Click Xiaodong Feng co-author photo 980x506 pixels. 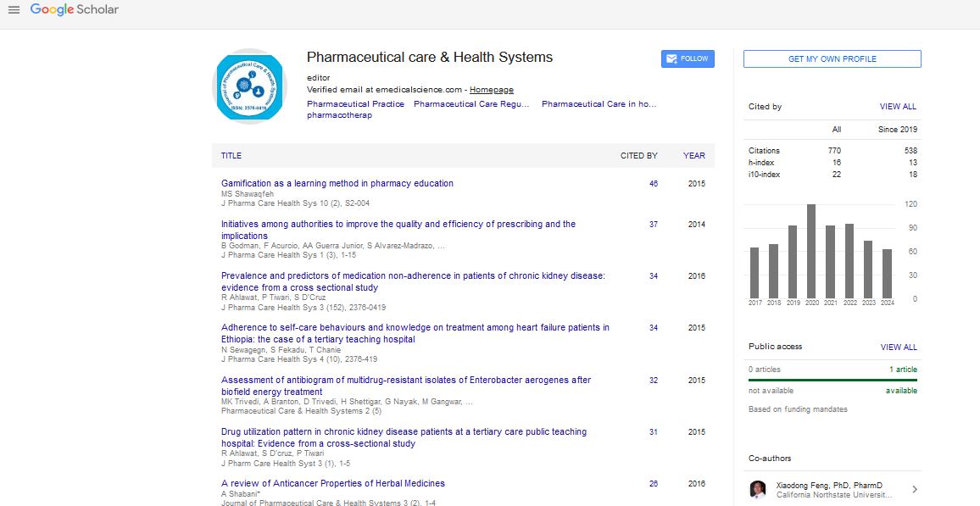pos(758,489)
